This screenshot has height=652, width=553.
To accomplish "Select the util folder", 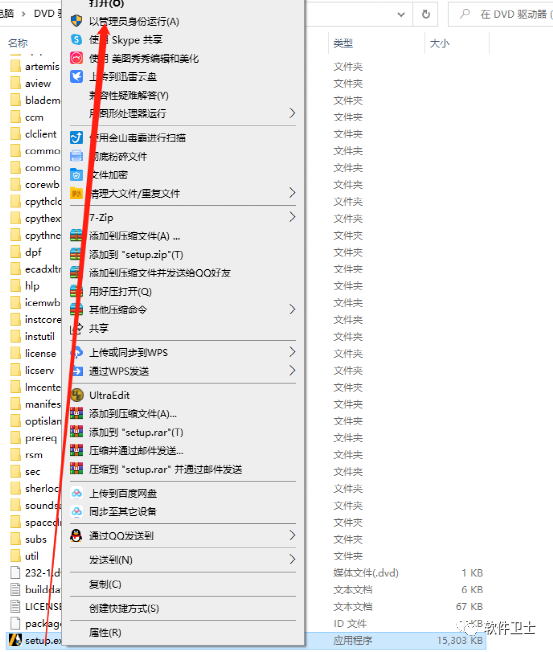I will [26, 556].
